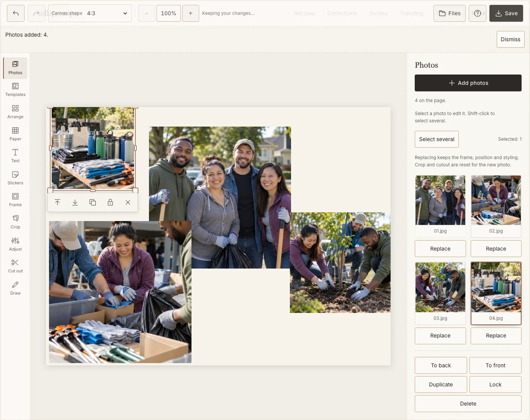Open the Stickers panel
Image resolution: width=530 pixels, height=420 pixels.
pyautogui.click(x=15, y=178)
